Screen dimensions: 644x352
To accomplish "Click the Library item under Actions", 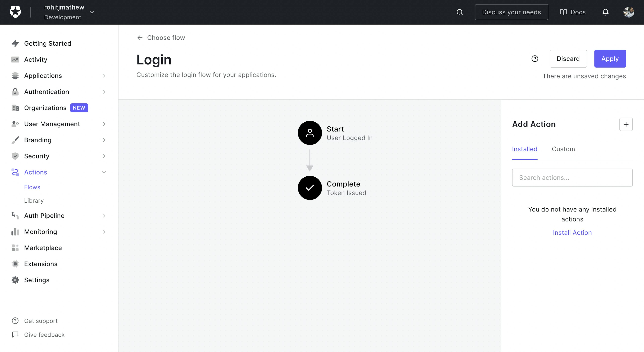I will pos(34,200).
